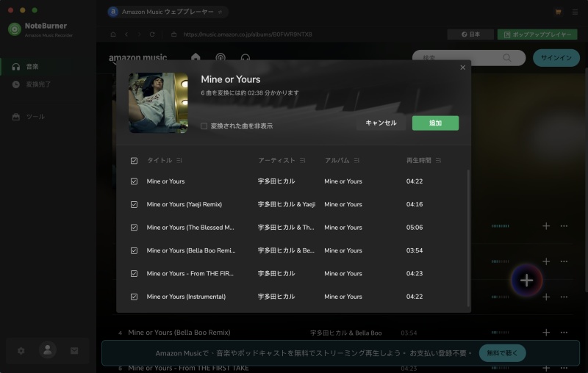Sort by タイトル column icon
Viewport: 588px width, 373px height.
click(x=179, y=160)
